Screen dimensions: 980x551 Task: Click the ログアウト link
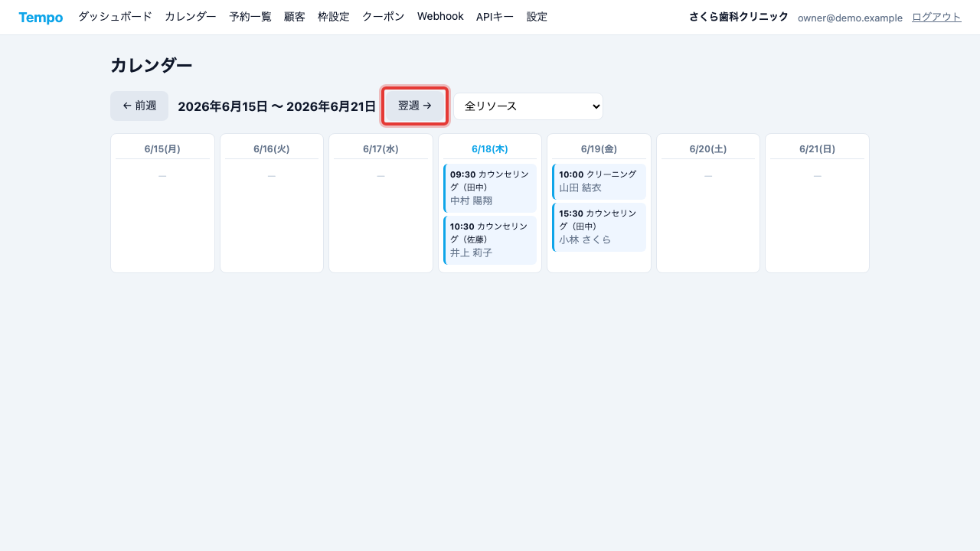(x=936, y=17)
